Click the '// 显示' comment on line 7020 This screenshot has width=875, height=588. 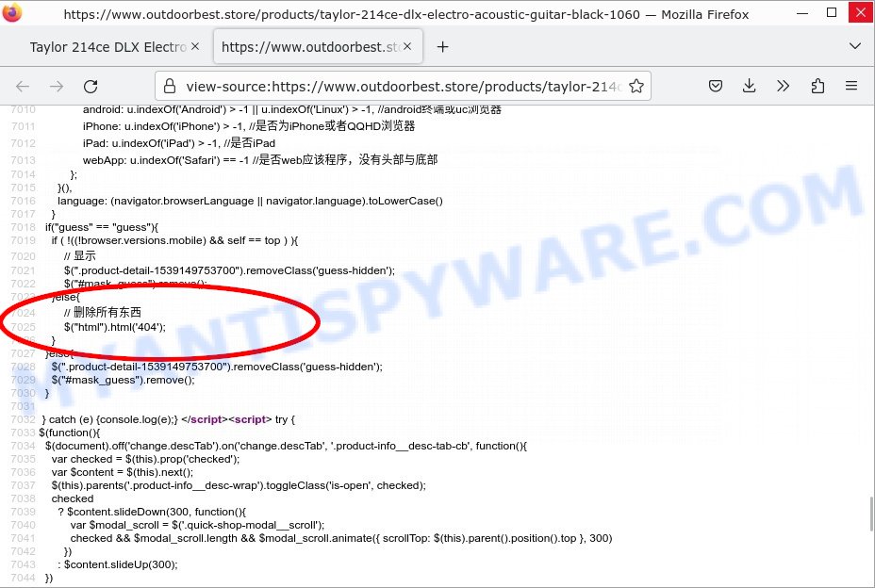[x=80, y=256]
